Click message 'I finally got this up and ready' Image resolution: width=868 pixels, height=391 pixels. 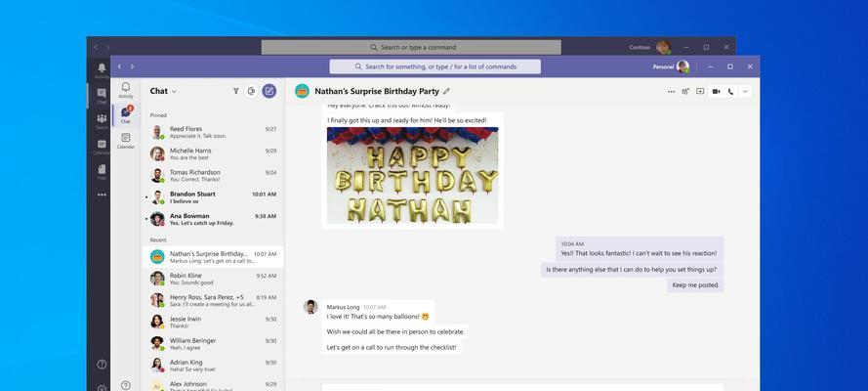coord(407,120)
